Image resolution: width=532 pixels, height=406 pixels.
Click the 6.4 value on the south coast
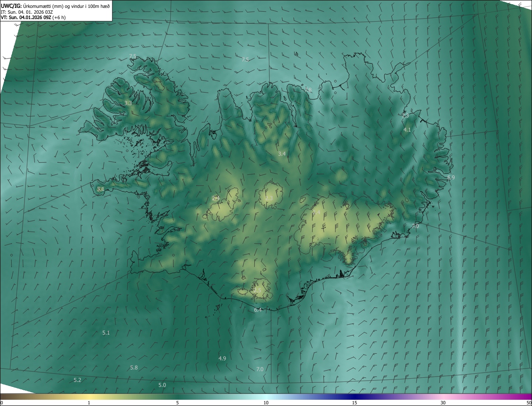[x=258, y=310]
